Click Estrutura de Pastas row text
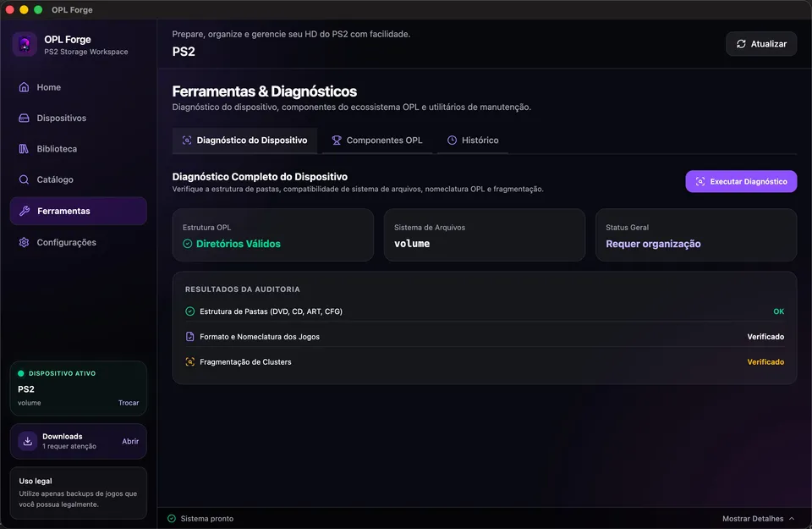The height and width of the screenshot is (529, 812). tap(271, 311)
